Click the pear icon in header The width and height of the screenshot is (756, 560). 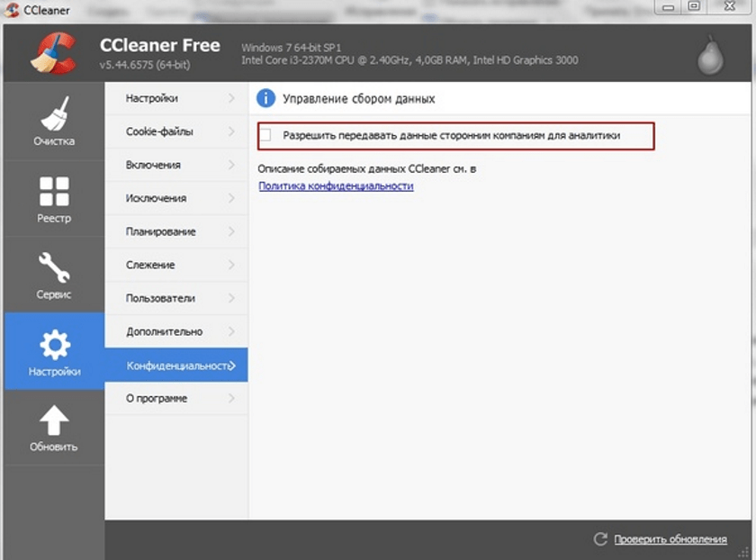[x=710, y=57]
